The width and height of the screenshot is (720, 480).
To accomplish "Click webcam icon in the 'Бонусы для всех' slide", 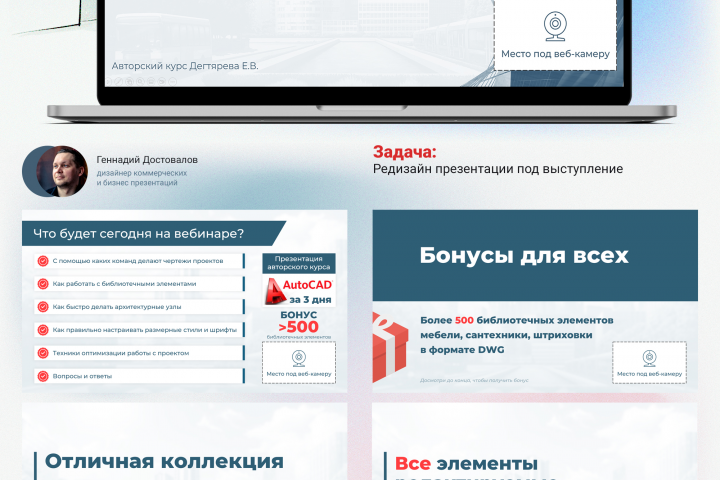I will (x=649, y=358).
